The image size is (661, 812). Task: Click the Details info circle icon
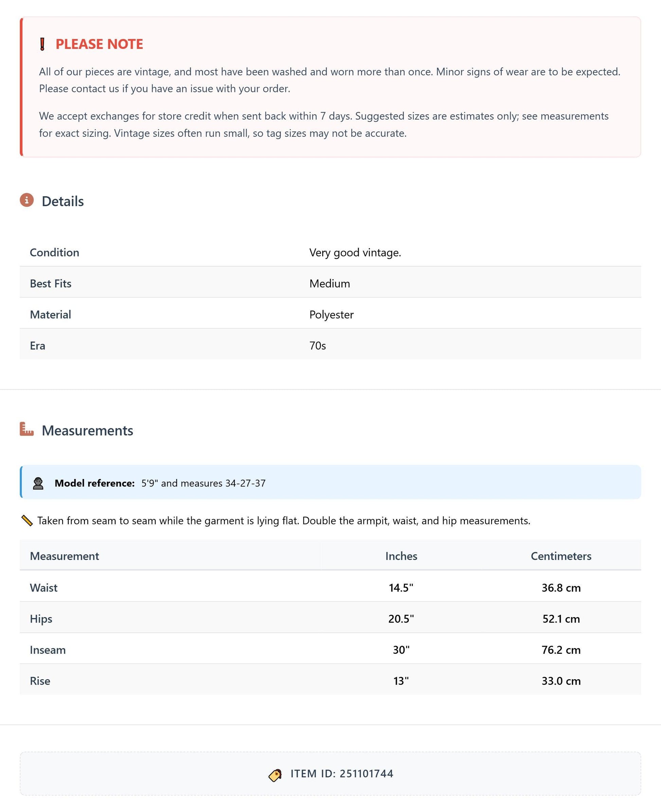[x=26, y=200]
